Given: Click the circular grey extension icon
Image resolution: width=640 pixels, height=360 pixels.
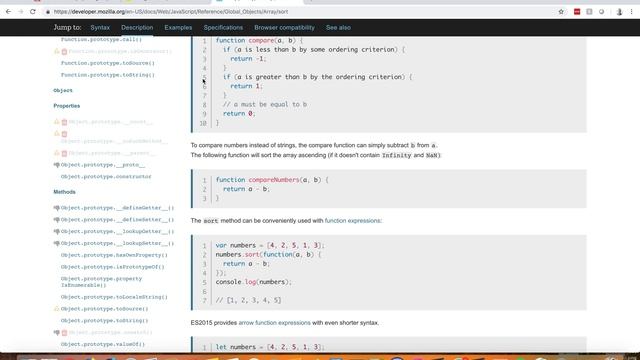Looking at the screenshot, I should [601, 12].
